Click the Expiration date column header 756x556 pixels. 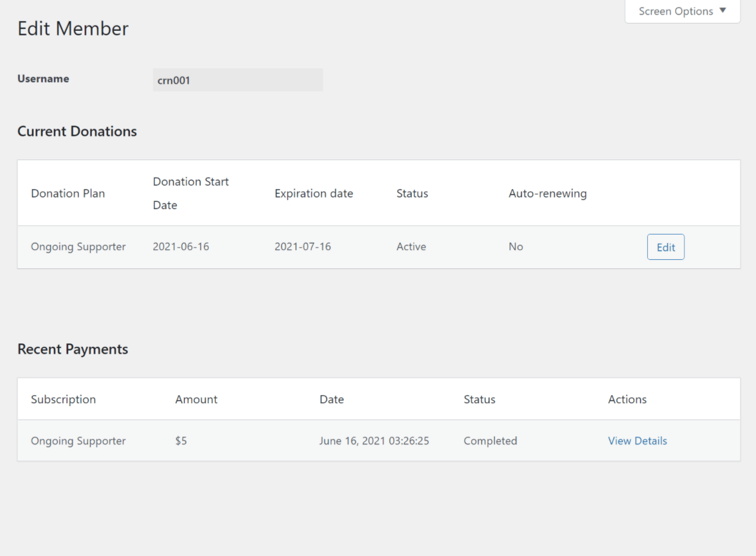[x=313, y=193]
